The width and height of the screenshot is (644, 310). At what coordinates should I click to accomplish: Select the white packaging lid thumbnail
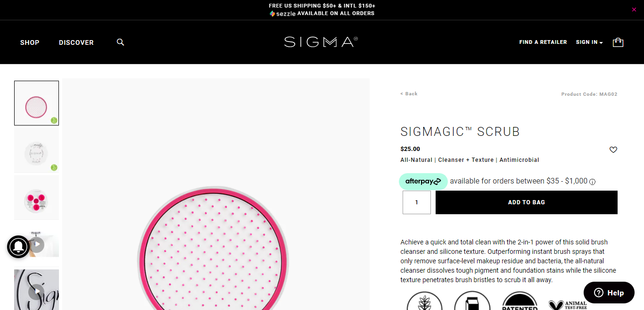point(36,151)
